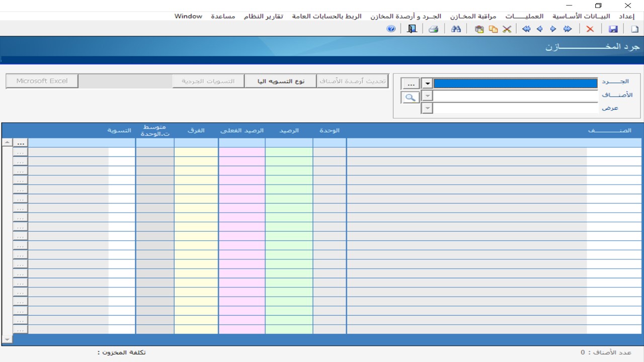Image resolution: width=644 pixels, height=362 pixels.
Task: Click the scissors Cut icon
Action: tap(507, 29)
